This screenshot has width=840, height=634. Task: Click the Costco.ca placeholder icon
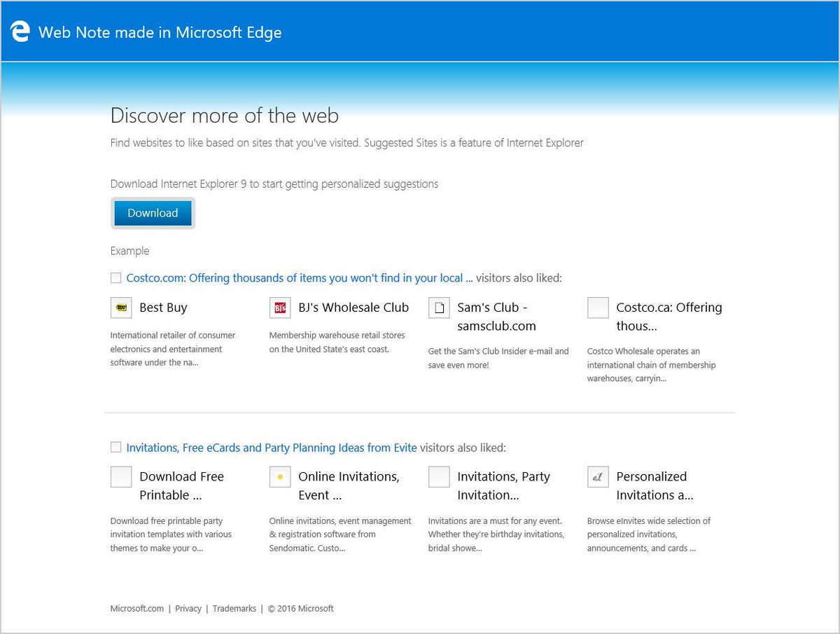click(x=598, y=308)
